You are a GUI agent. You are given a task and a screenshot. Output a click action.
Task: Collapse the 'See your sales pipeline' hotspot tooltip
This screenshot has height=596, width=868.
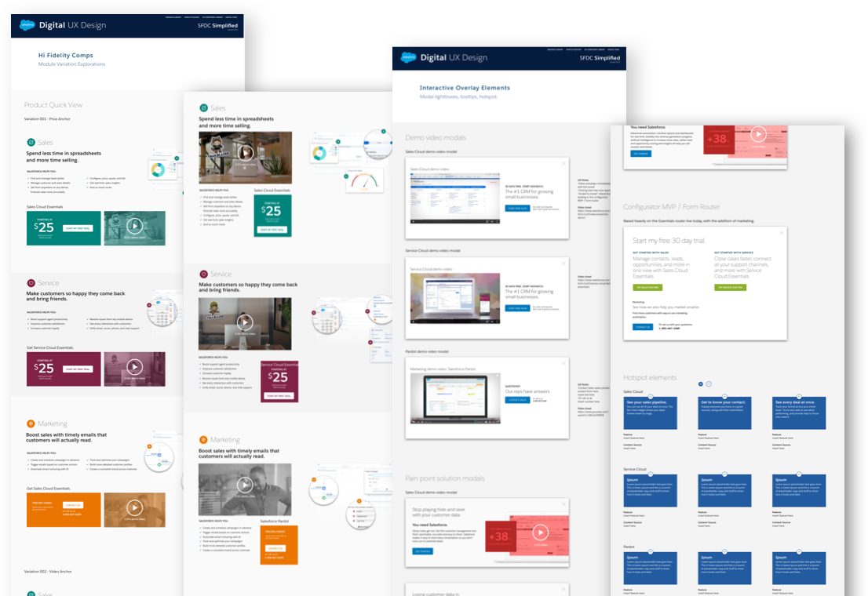(650, 396)
